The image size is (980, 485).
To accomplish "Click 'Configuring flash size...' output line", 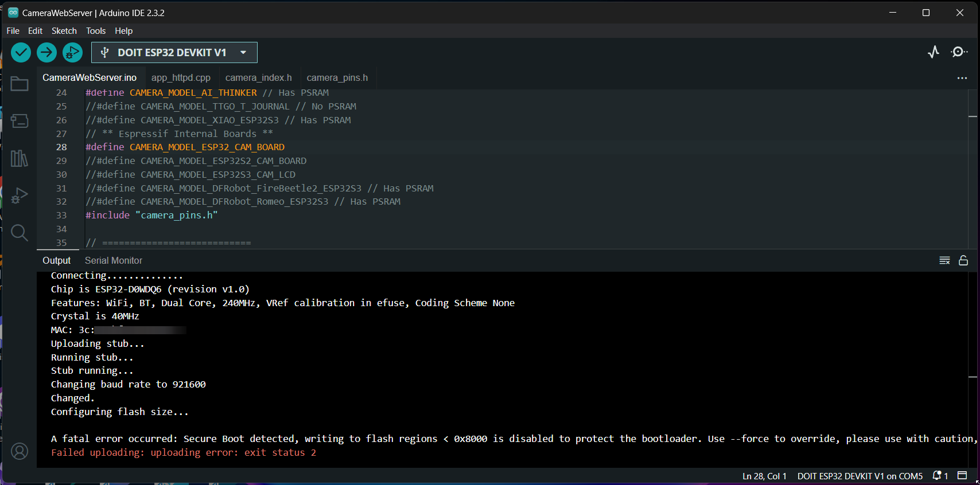I will (x=119, y=412).
